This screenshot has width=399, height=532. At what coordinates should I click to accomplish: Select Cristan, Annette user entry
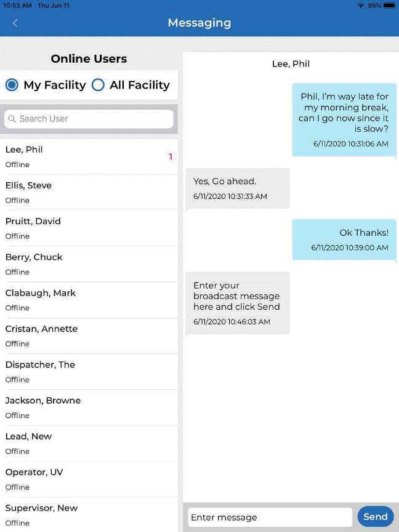tap(89, 336)
